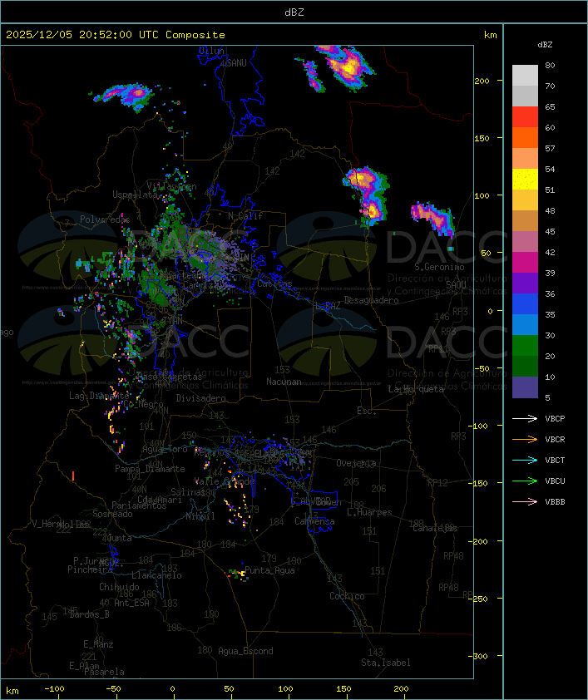Click the Agua_Escond map label

245,651
